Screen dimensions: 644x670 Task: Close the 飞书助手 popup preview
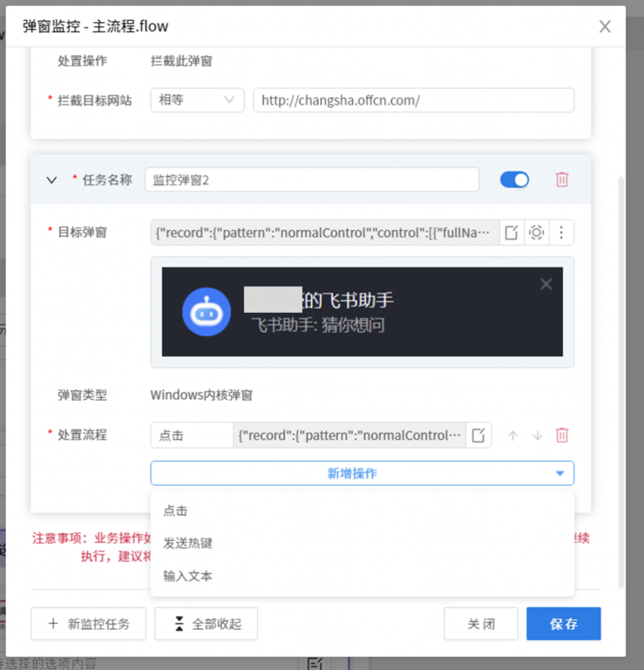pyautogui.click(x=546, y=283)
